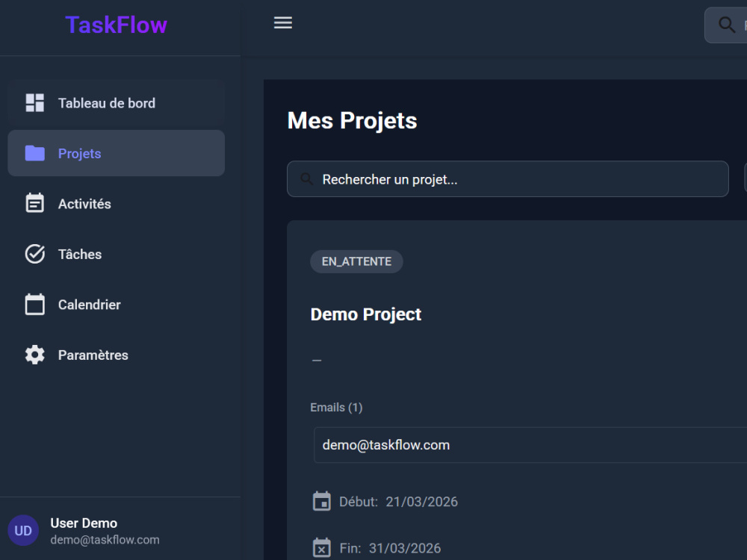Screen dimensions: 747x560
Task: Open the Demo Project card title
Action: click(366, 314)
